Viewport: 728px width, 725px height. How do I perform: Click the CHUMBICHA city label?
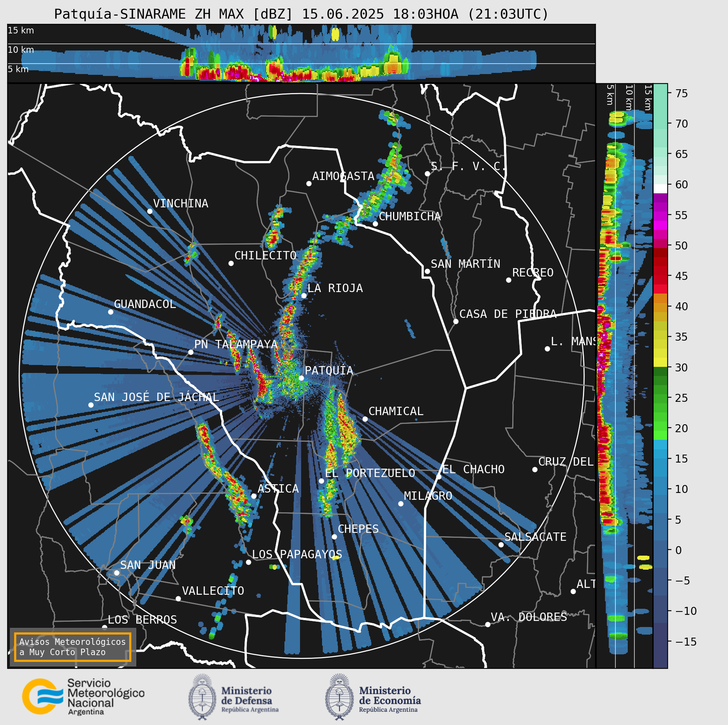pyautogui.click(x=410, y=216)
